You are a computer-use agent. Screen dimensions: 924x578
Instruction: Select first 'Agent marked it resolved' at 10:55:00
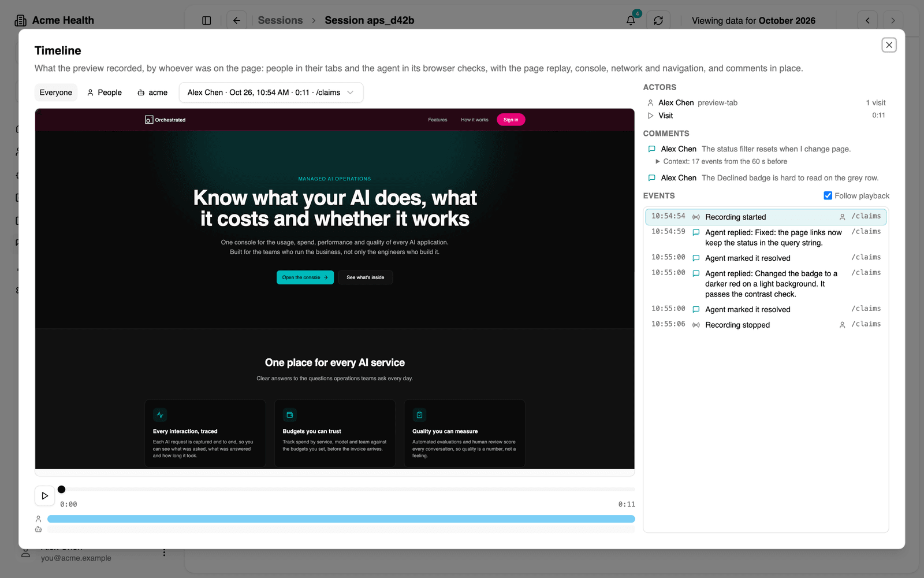click(x=766, y=258)
